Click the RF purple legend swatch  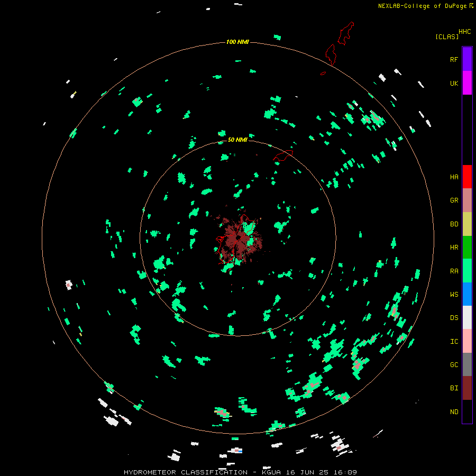tap(467, 59)
